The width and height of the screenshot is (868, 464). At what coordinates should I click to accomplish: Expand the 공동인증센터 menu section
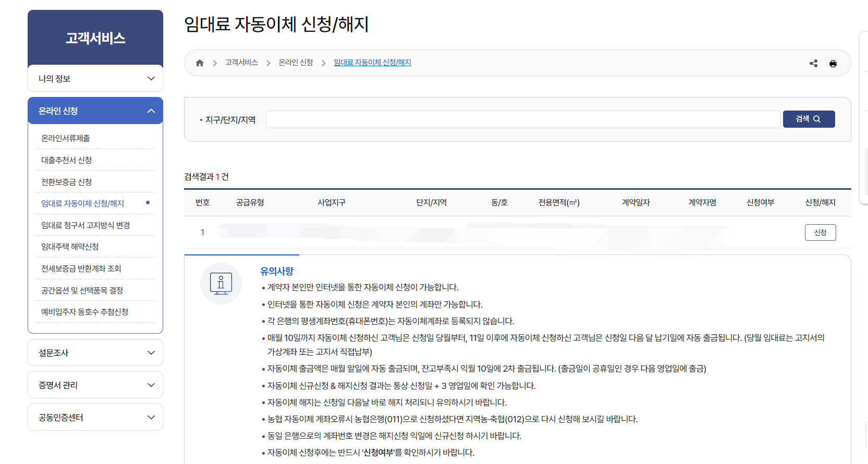(95, 417)
